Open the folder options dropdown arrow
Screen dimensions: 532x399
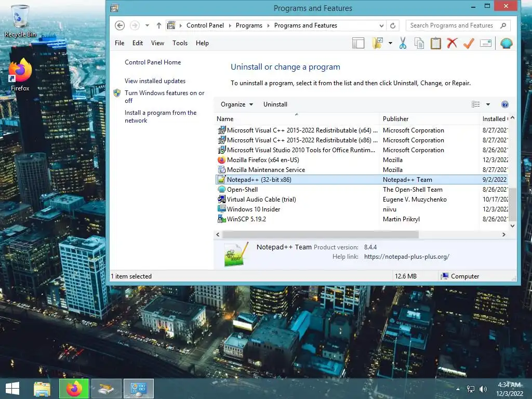pos(390,43)
